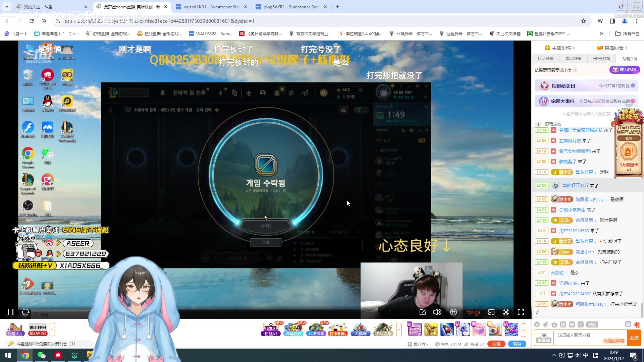Open 直播回看 link

point(612,48)
